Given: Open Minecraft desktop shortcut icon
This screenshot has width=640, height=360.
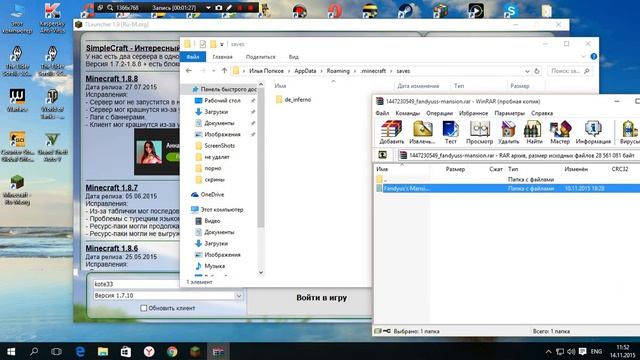Looking at the screenshot, I should 17,190.
